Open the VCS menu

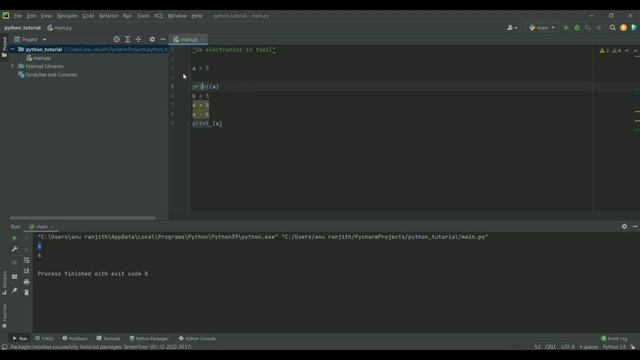(158, 16)
